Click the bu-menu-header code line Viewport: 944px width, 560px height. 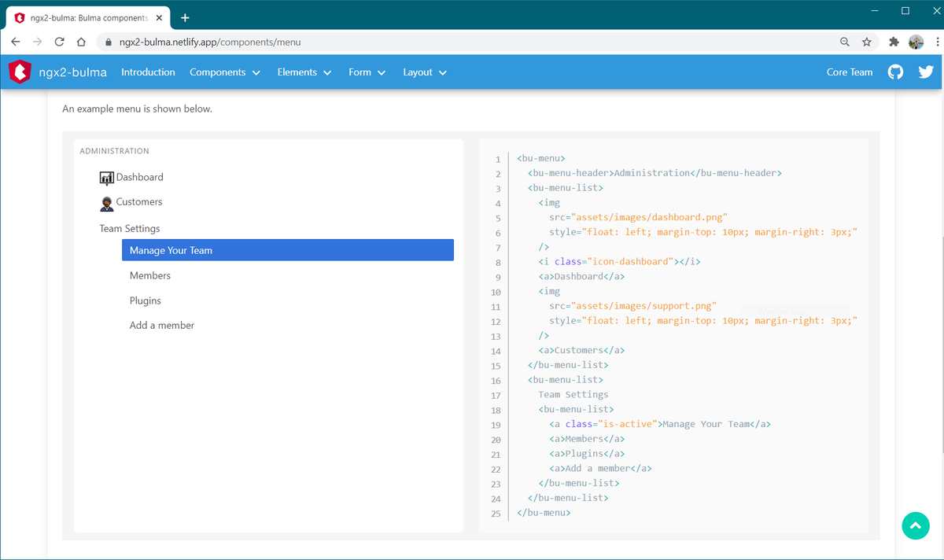(x=655, y=173)
